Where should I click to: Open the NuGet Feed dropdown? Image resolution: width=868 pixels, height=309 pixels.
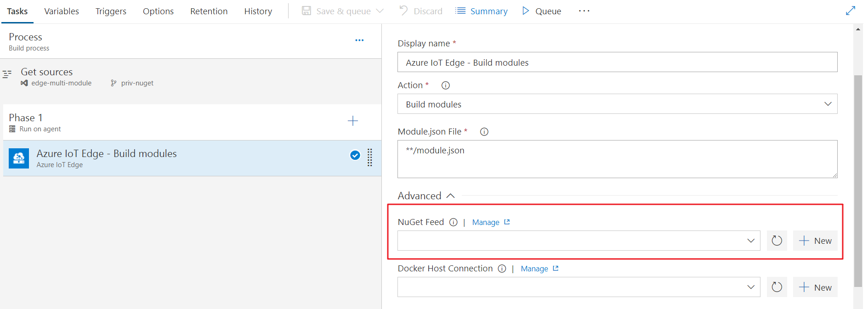click(x=579, y=241)
